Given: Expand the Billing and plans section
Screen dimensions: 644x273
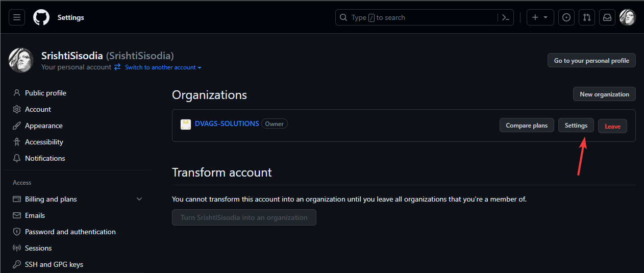Looking at the screenshot, I should tap(139, 199).
